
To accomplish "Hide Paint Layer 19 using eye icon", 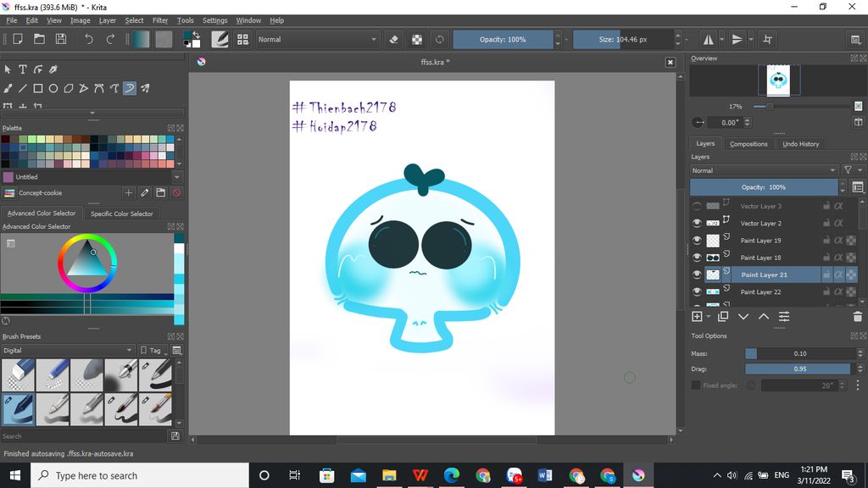I will click(x=697, y=240).
